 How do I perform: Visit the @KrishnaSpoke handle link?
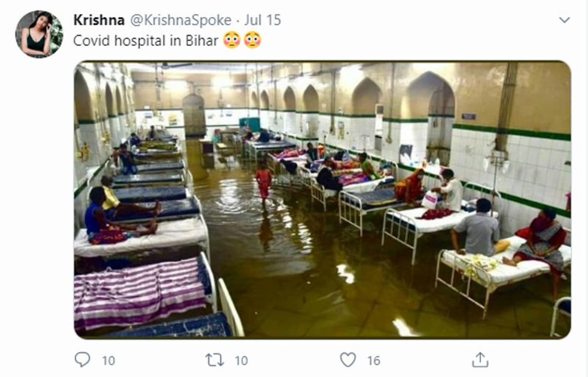tap(181, 20)
